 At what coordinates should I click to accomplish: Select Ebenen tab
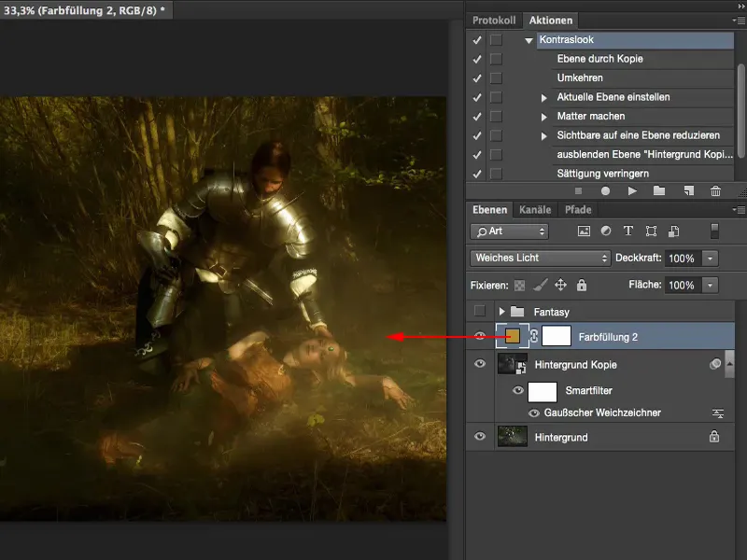489,209
